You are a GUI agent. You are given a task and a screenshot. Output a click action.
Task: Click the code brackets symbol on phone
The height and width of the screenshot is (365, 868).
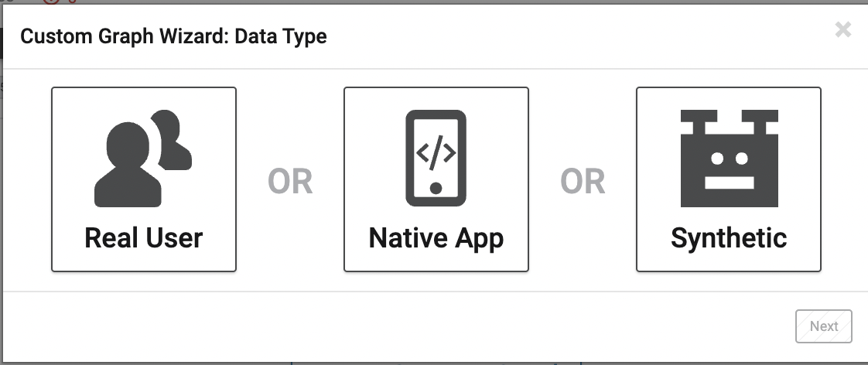point(436,152)
